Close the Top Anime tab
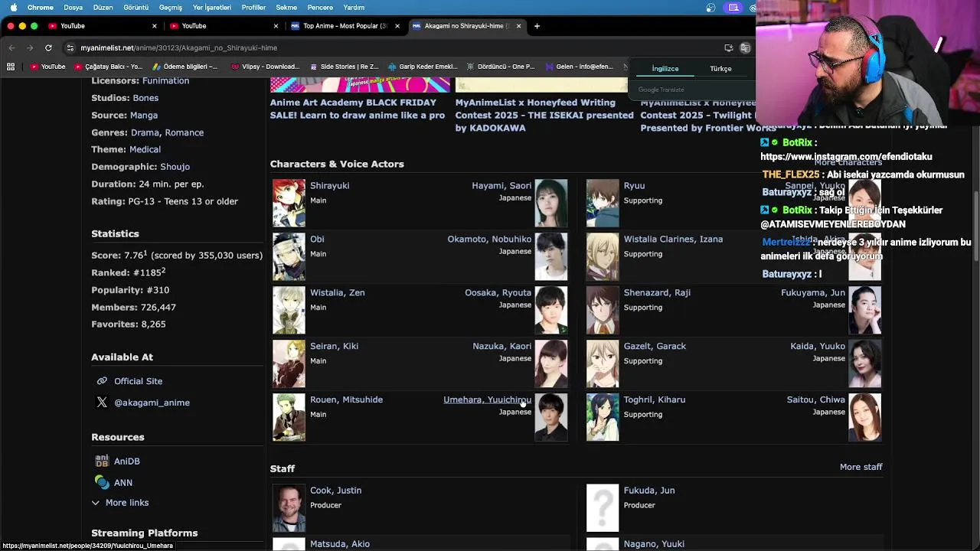Screen dimensions: 980x551 [x=397, y=26]
